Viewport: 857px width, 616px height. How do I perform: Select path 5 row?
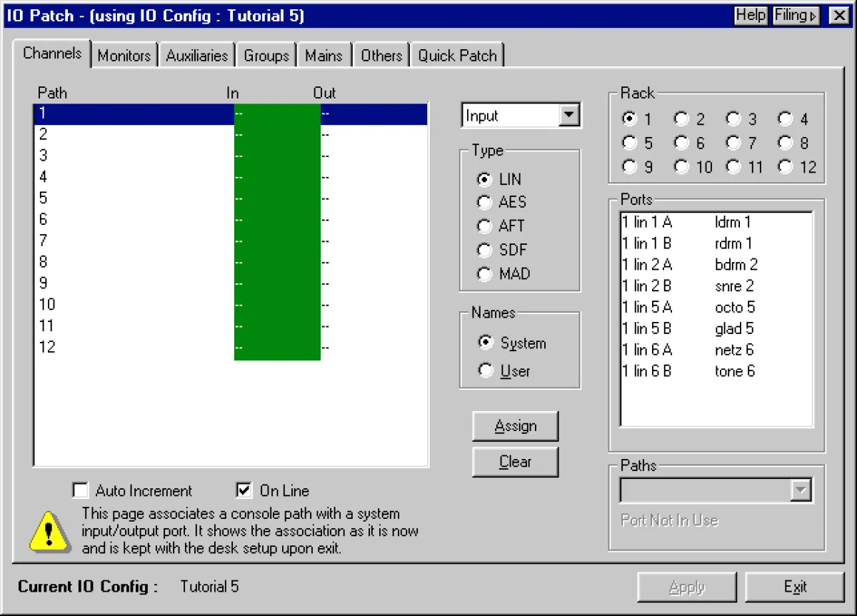231,198
